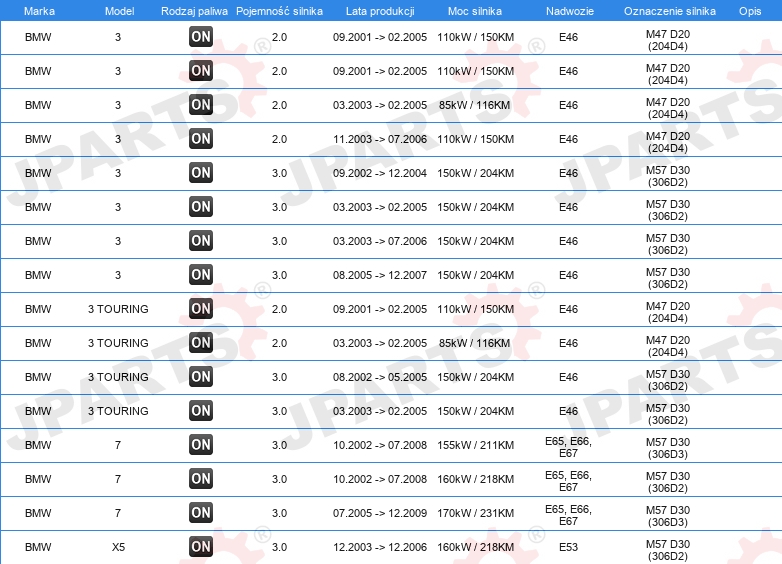782x564 pixels.
Task: Click the Rodzaj paliwa column header
Action: click(194, 11)
